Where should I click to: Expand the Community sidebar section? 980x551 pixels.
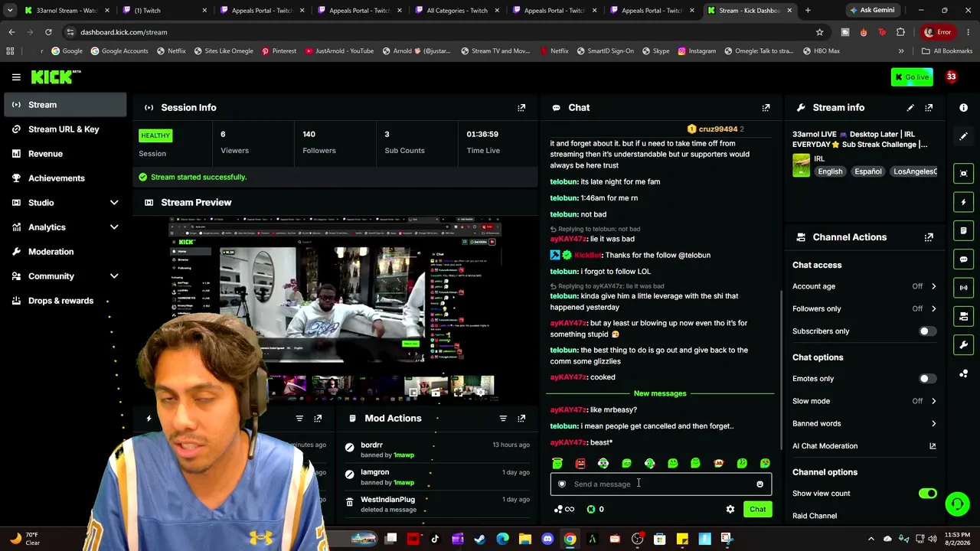pyautogui.click(x=114, y=276)
